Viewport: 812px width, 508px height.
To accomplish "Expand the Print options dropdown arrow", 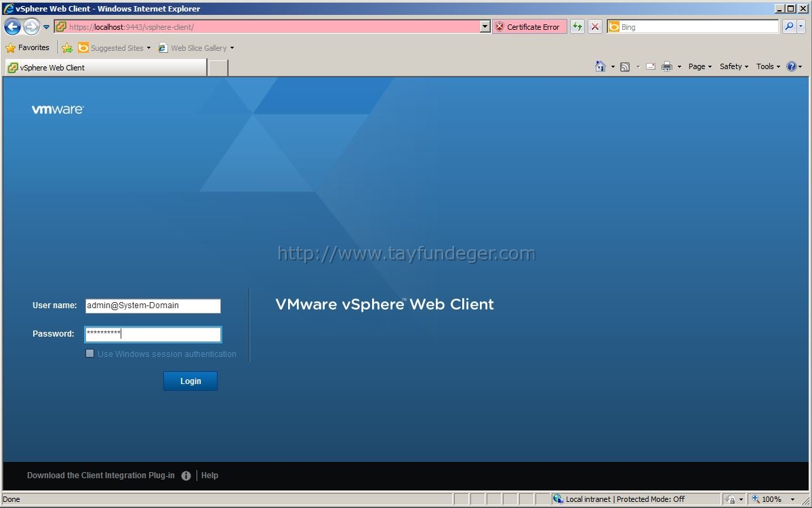I will point(679,67).
